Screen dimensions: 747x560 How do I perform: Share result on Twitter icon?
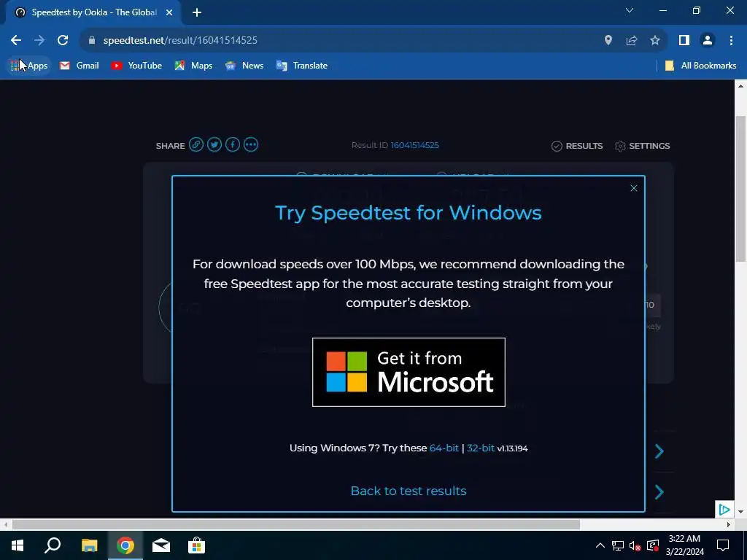(214, 144)
